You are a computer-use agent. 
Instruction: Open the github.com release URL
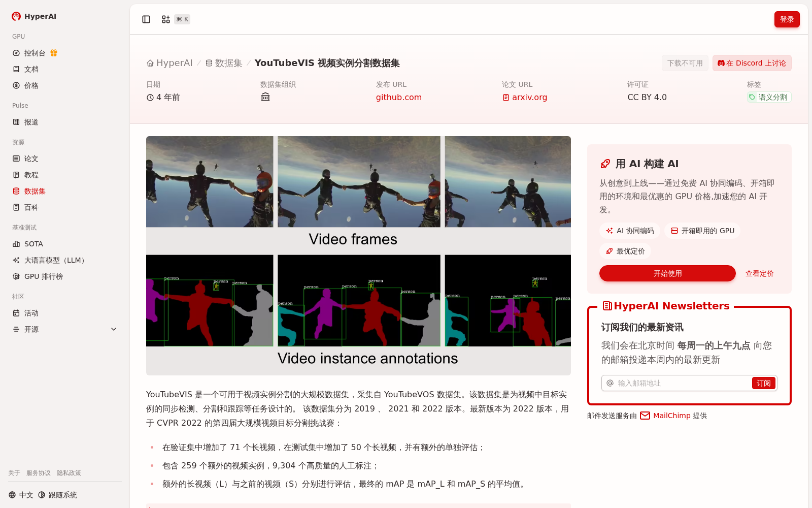(399, 97)
